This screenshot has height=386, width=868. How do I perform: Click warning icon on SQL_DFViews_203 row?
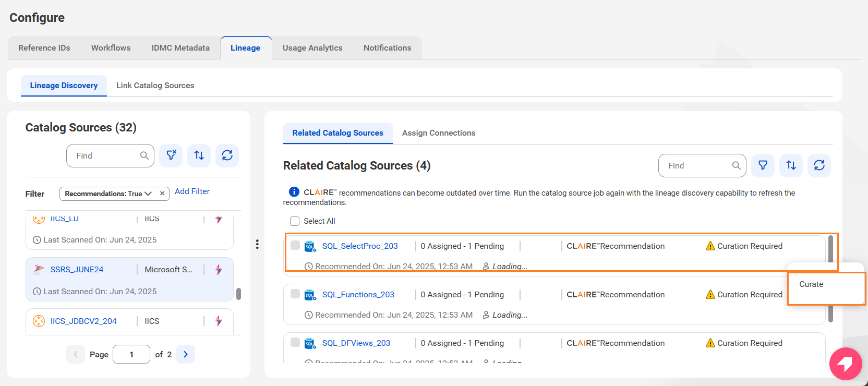[710, 343]
